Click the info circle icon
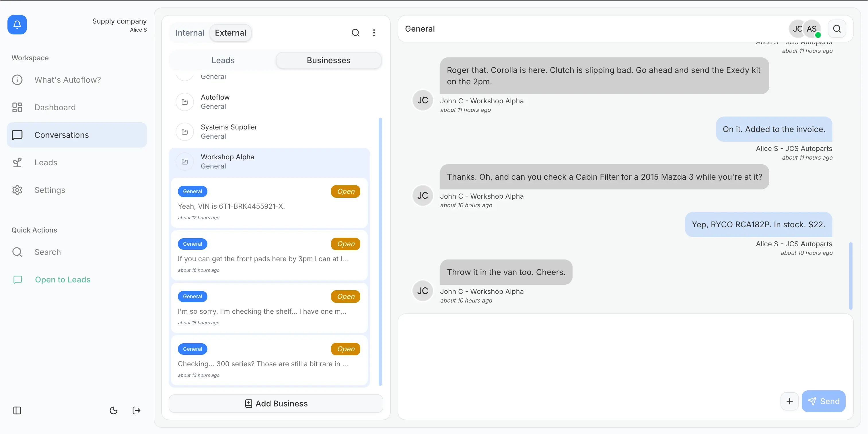 click(17, 80)
